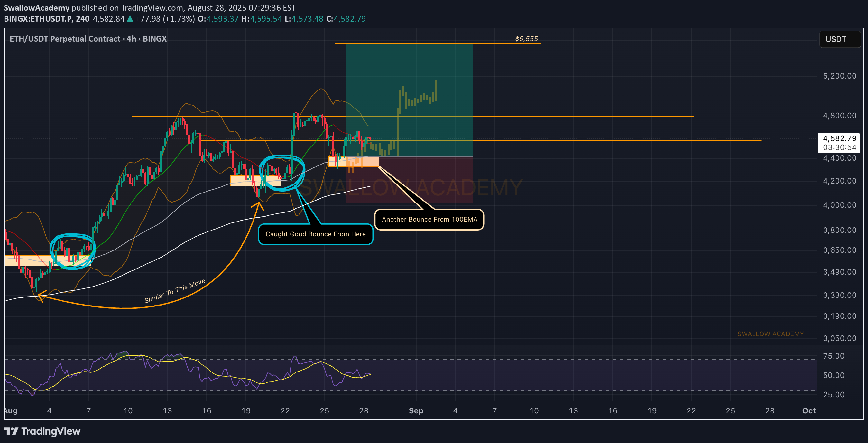Viewport: 868px width, 443px height.
Task: Click the countdown timer 03:30:54
Action: point(839,147)
